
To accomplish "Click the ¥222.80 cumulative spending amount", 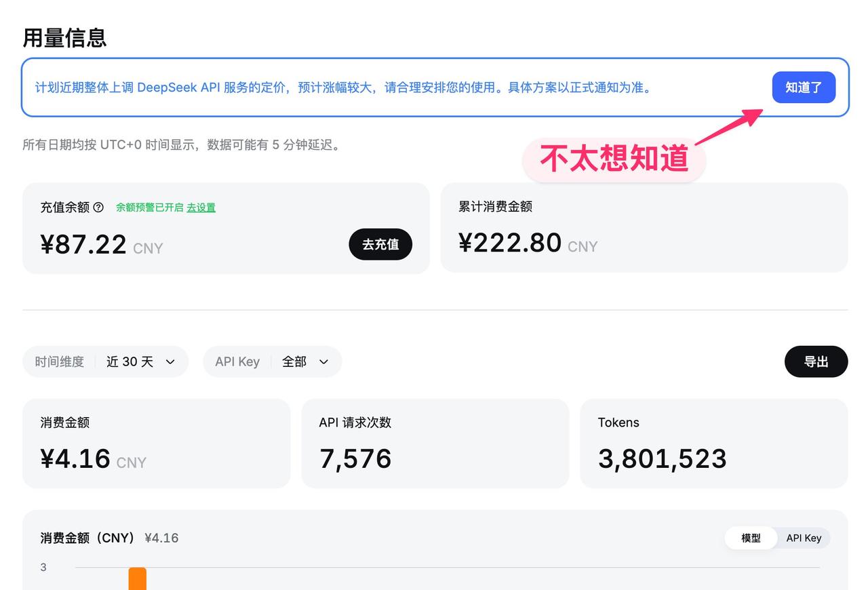I will pyautogui.click(x=510, y=243).
